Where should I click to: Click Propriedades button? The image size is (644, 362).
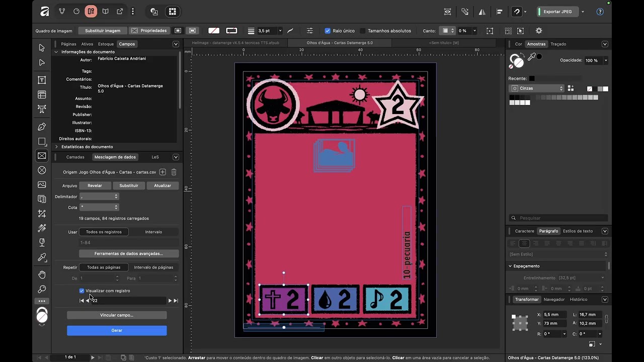[149, 31]
